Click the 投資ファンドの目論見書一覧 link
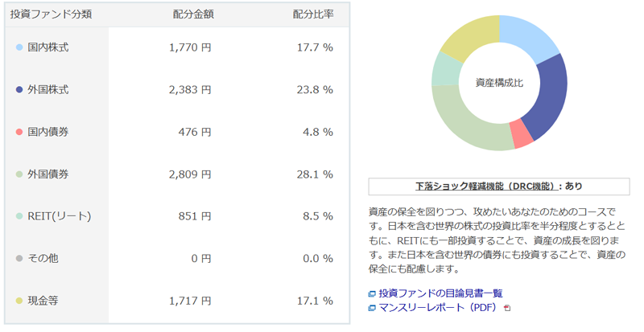 tap(440, 293)
